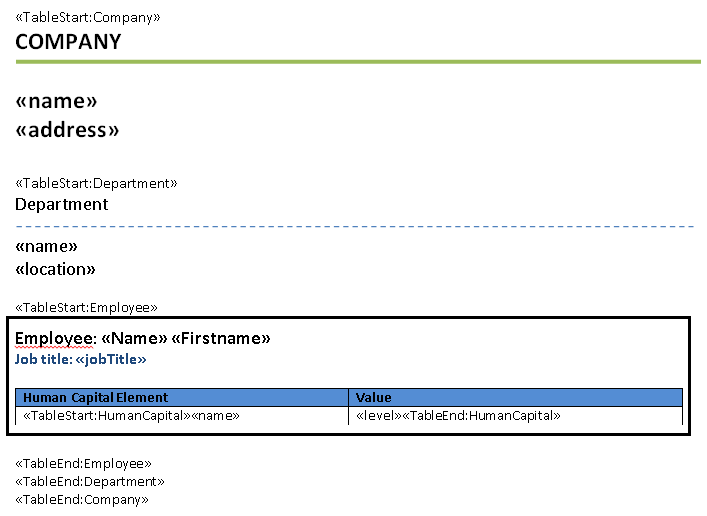Click the «jobTitle» merge field

(111, 359)
